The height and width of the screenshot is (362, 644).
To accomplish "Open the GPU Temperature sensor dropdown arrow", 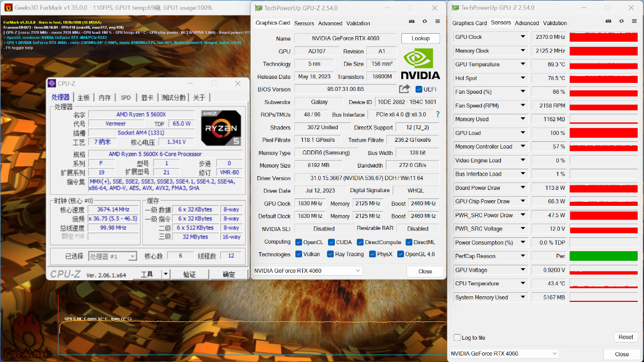I will click(x=523, y=64).
